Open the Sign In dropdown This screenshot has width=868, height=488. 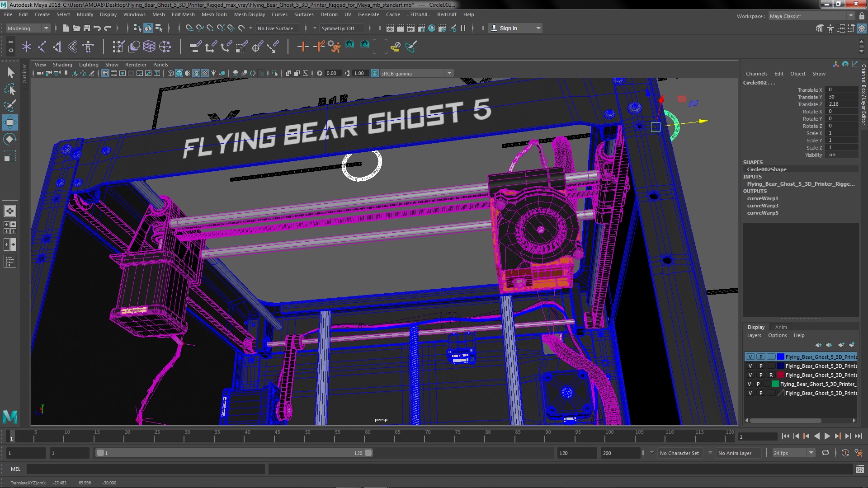tap(515, 28)
